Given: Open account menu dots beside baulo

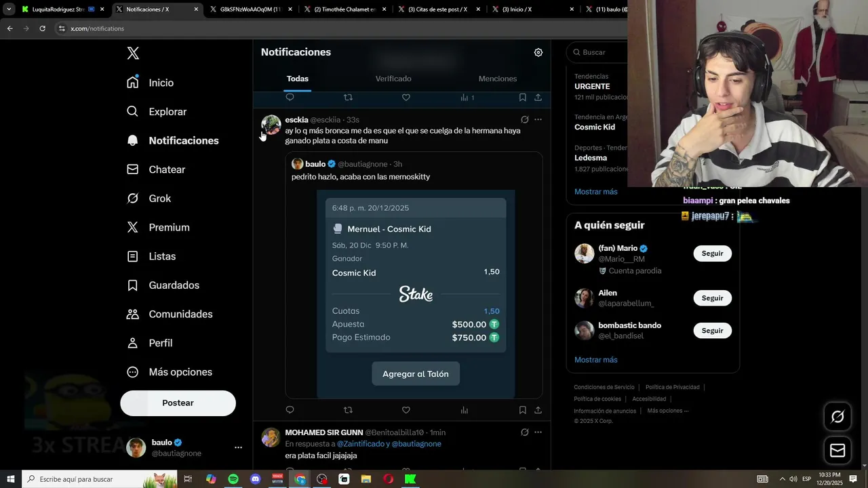Looking at the screenshot, I should click(x=238, y=447).
